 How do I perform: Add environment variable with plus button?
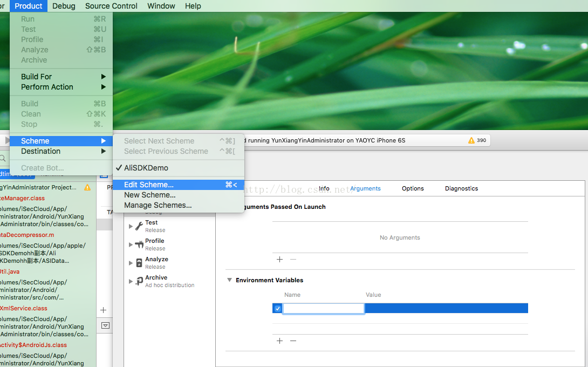point(280,341)
